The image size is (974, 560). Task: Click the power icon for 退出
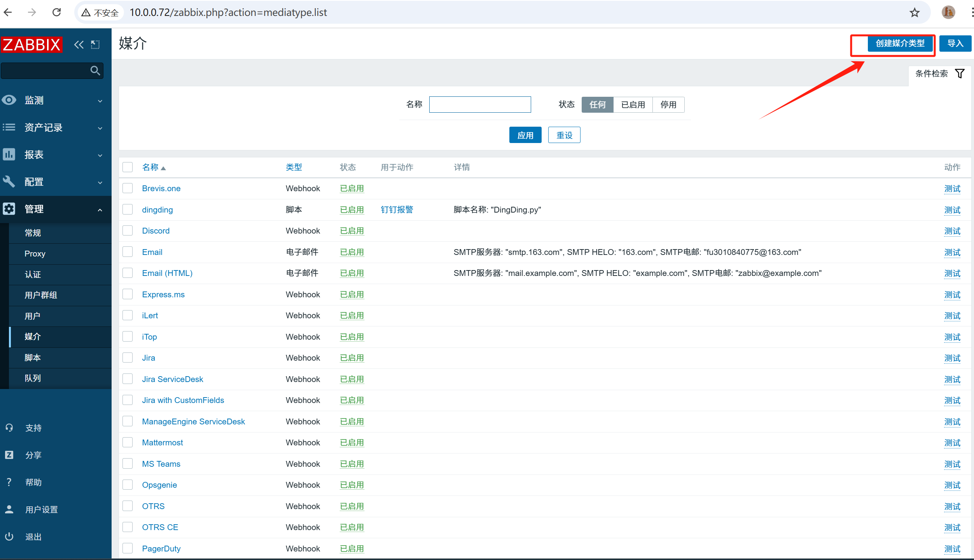tap(9, 537)
